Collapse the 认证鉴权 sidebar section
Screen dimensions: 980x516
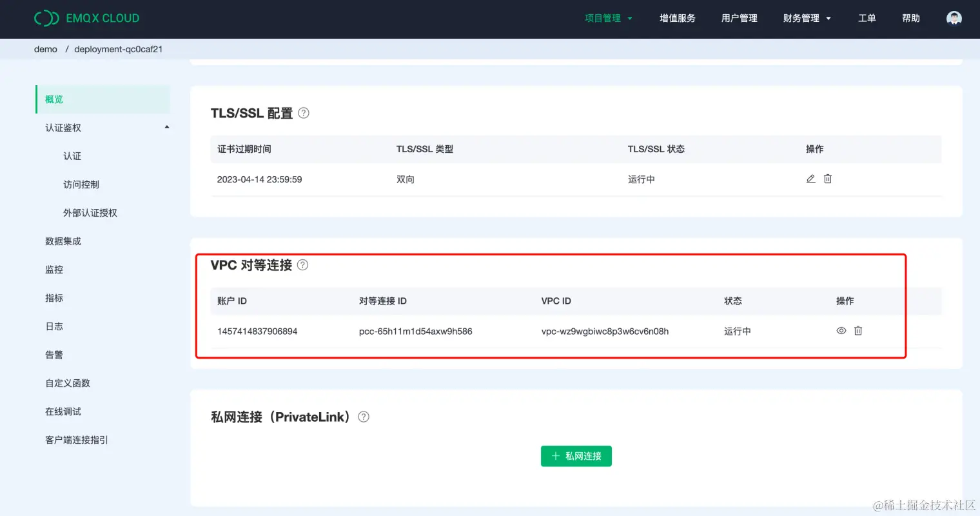point(167,127)
